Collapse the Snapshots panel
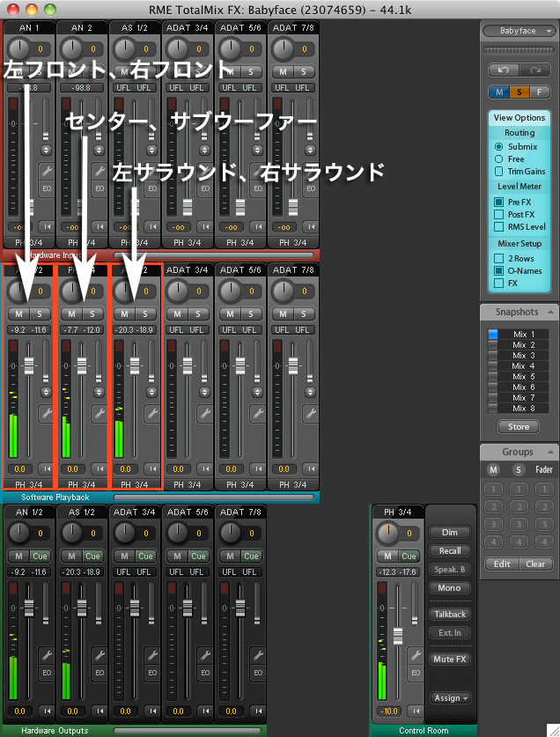This screenshot has width=560, height=737. (x=549, y=313)
